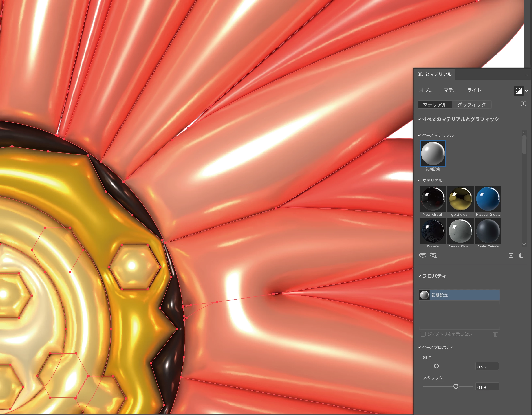This screenshot has height=415, width=532.
Task: Collapse the プロパティ section
Action: [419, 276]
